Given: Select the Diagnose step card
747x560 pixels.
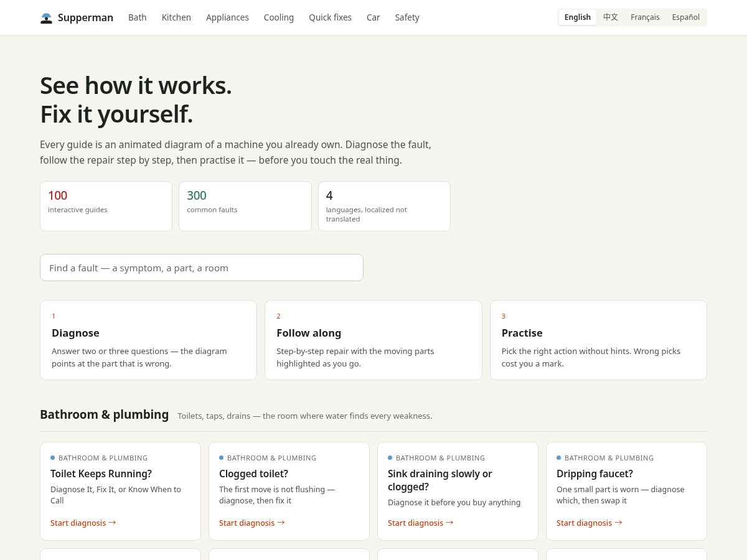Looking at the screenshot, I should [148, 340].
